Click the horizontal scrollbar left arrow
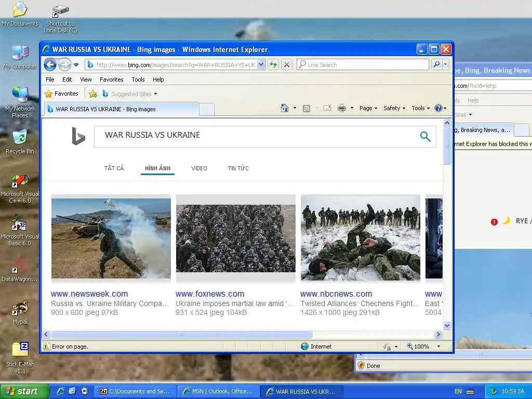 [x=46, y=334]
